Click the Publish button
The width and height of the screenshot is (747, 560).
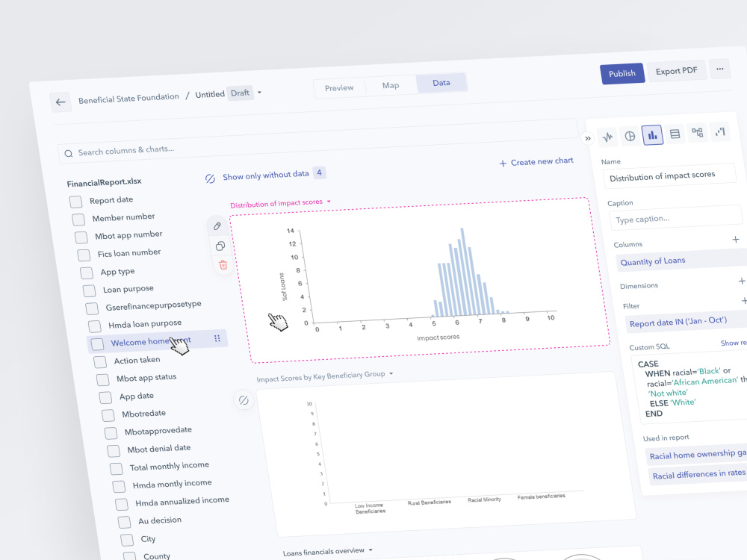(622, 73)
